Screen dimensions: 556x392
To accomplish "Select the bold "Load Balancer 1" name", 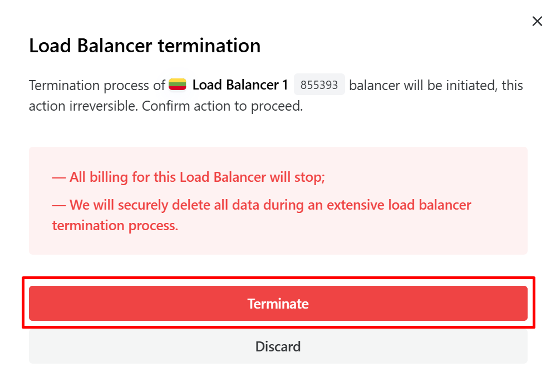I will (x=240, y=85).
